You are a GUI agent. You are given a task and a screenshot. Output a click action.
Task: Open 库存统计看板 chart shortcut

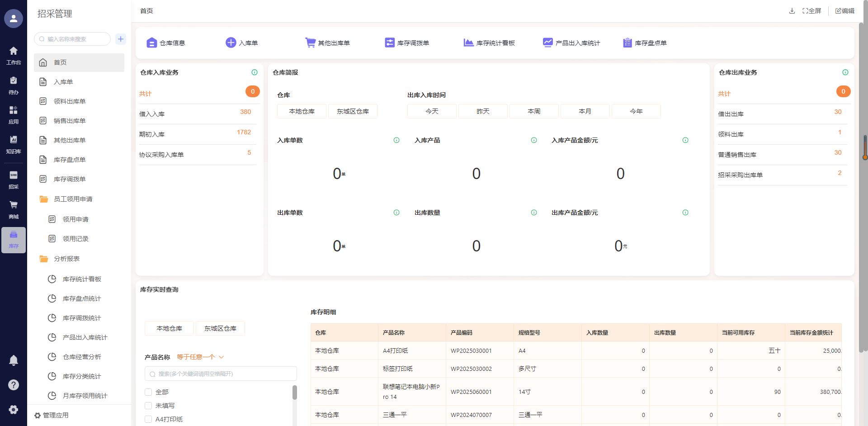pyautogui.click(x=468, y=43)
